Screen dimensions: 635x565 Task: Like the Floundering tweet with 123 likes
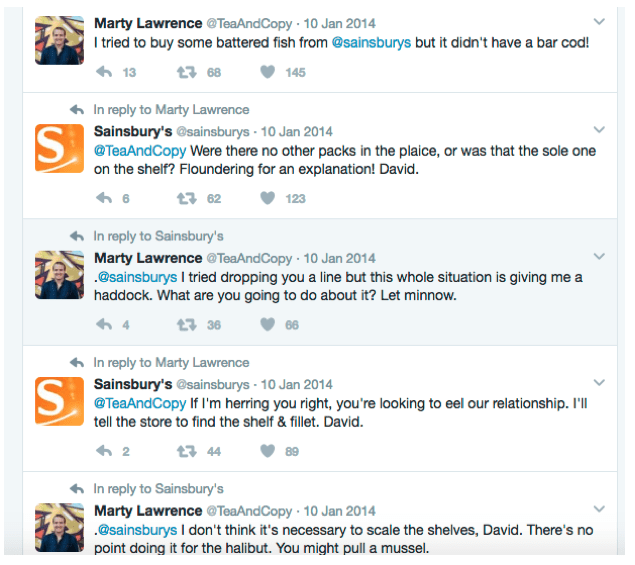pyautogui.click(x=267, y=198)
